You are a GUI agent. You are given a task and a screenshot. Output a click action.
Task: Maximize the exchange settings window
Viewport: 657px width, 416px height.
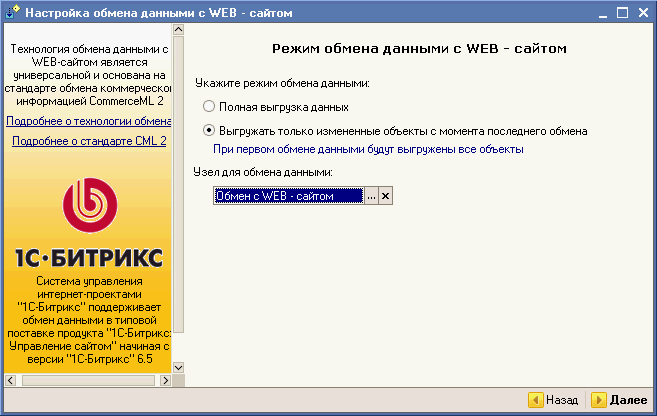pos(621,14)
